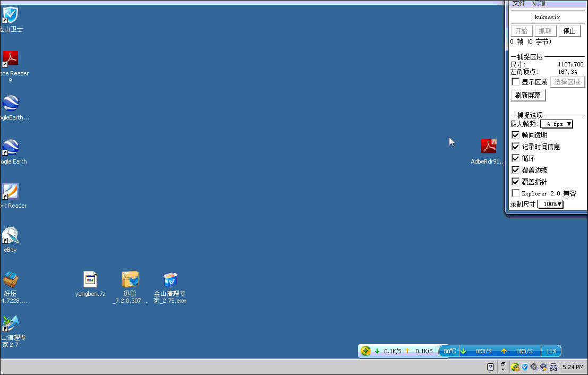Click the VirtualBox cube tray icon
The image size is (588, 375).
coord(543,367)
